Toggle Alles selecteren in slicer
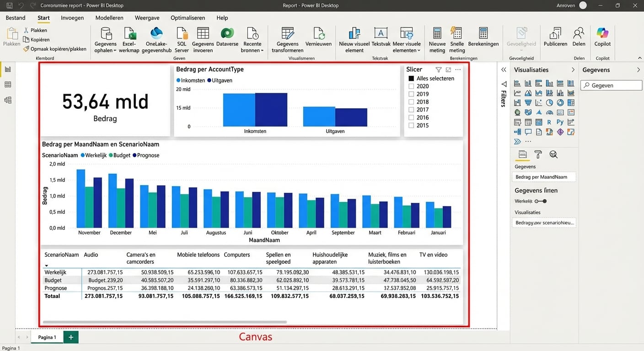 pos(411,79)
